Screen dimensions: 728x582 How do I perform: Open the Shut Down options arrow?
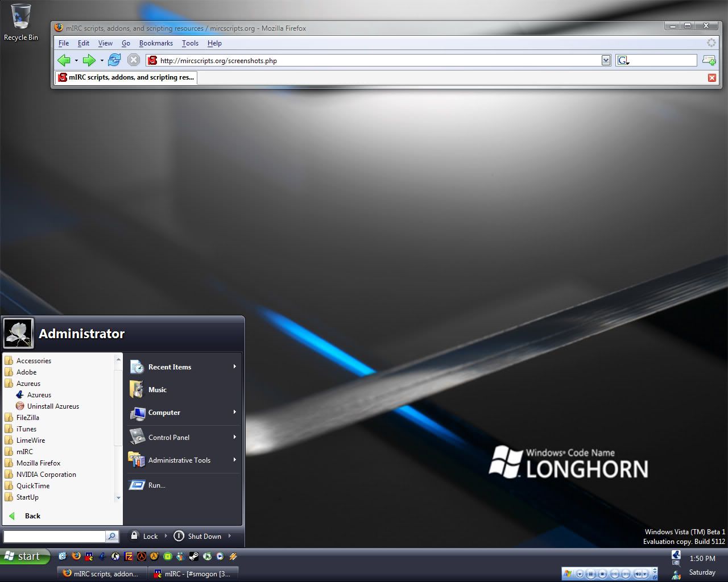[x=230, y=536]
